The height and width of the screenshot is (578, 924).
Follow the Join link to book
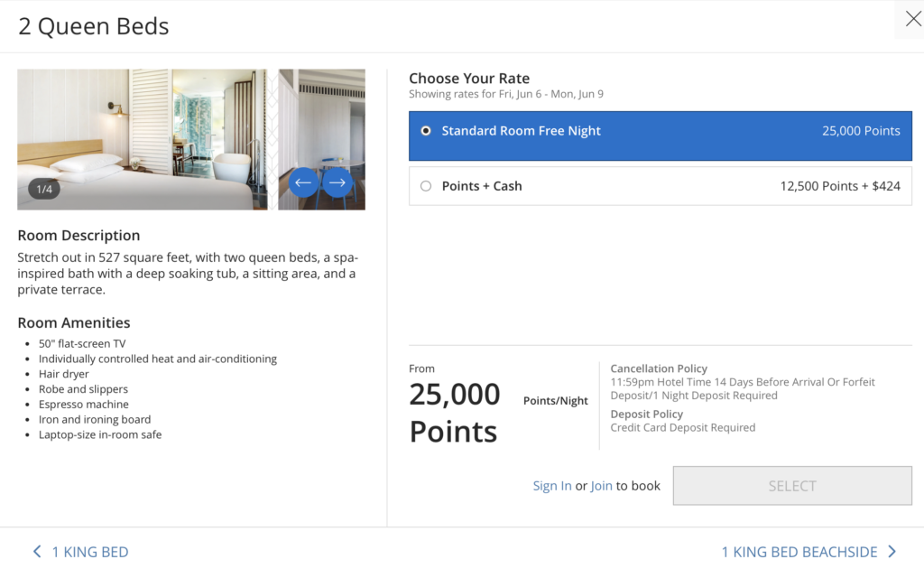pyautogui.click(x=601, y=486)
